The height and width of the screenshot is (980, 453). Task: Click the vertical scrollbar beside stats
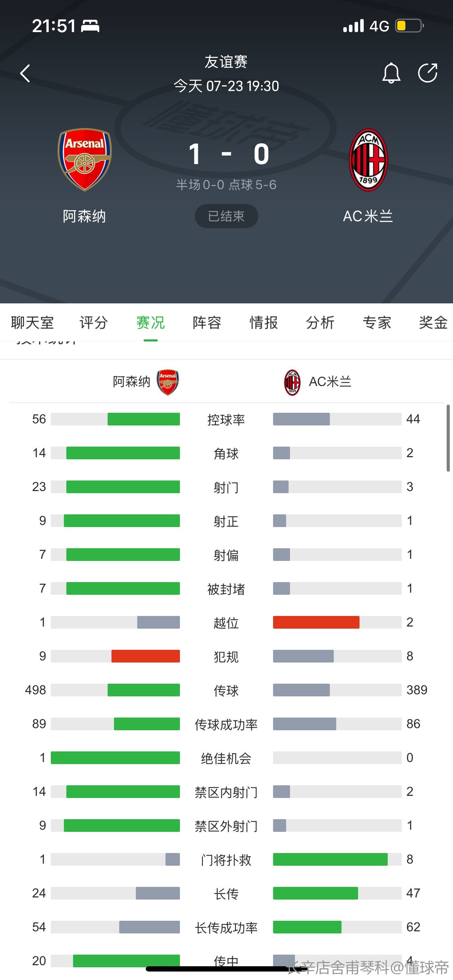[x=448, y=438]
